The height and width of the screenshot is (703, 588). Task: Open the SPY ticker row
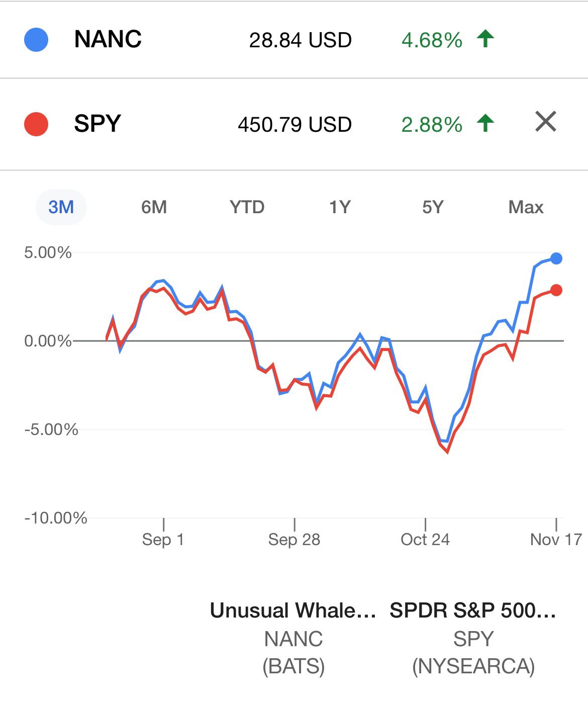[x=97, y=124]
